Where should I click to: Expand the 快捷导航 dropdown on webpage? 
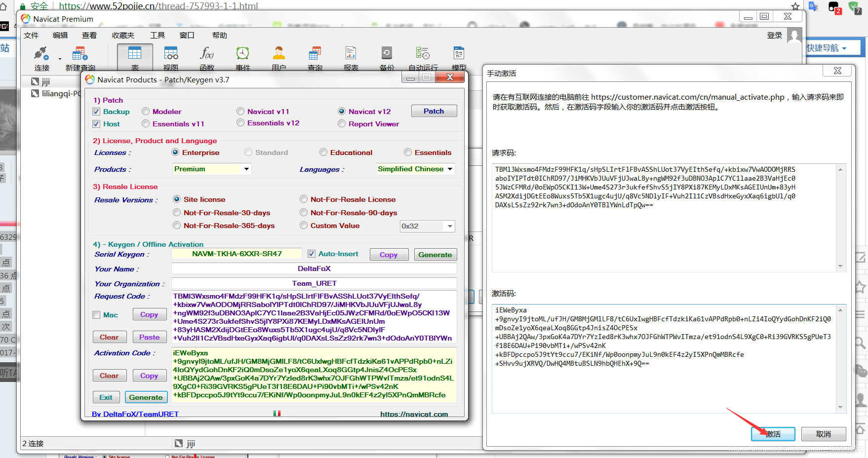pos(827,48)
